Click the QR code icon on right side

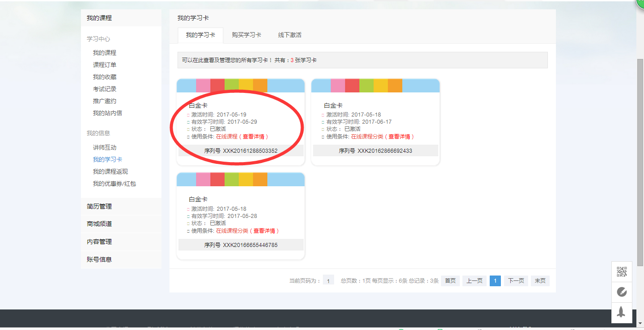point(623,272)
